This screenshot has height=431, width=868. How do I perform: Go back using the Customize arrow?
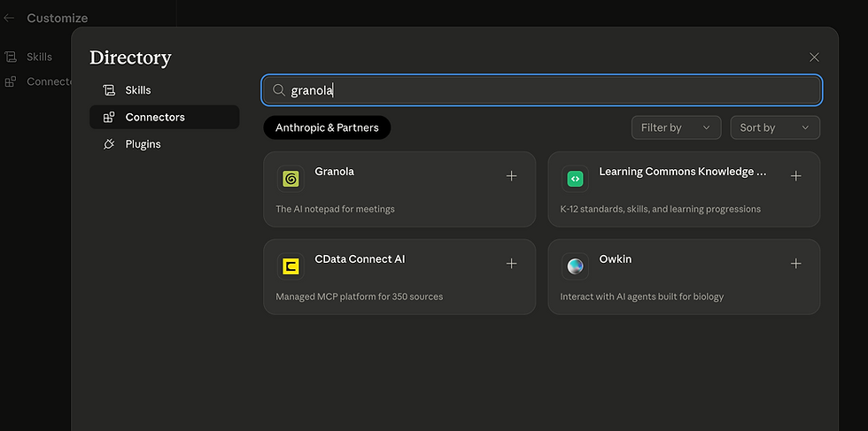pyautogui.click(x=9, y=18)
